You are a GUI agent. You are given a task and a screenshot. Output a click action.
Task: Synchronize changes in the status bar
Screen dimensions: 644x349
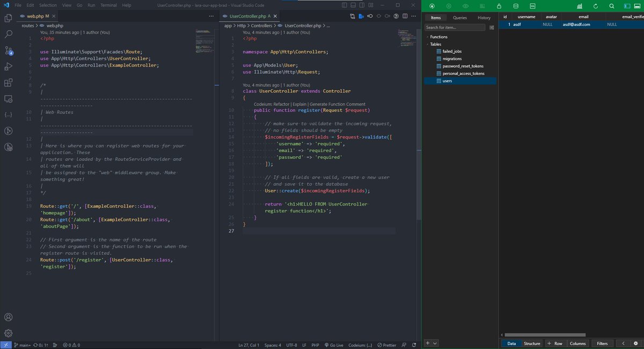pos(41,345)
